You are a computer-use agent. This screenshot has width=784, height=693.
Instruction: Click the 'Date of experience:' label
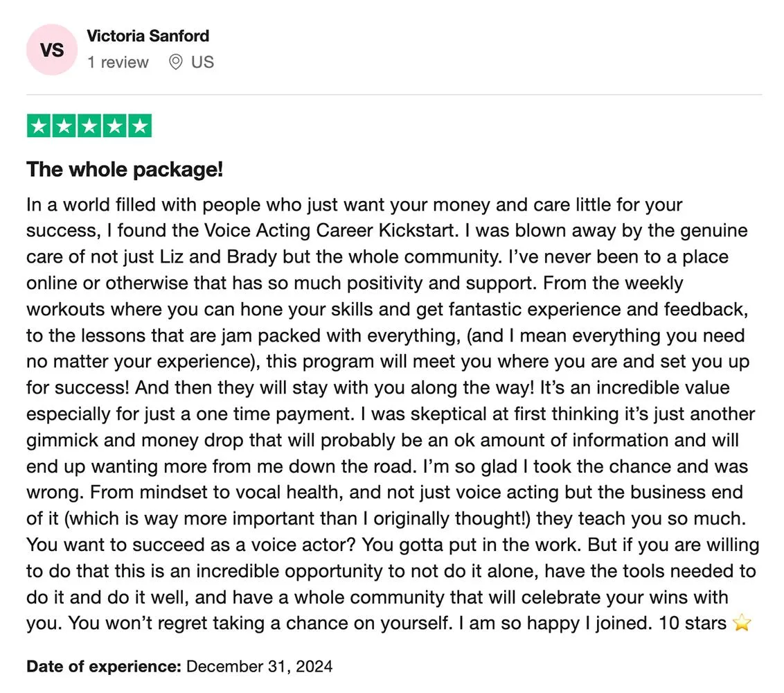(x=103, y=667)
